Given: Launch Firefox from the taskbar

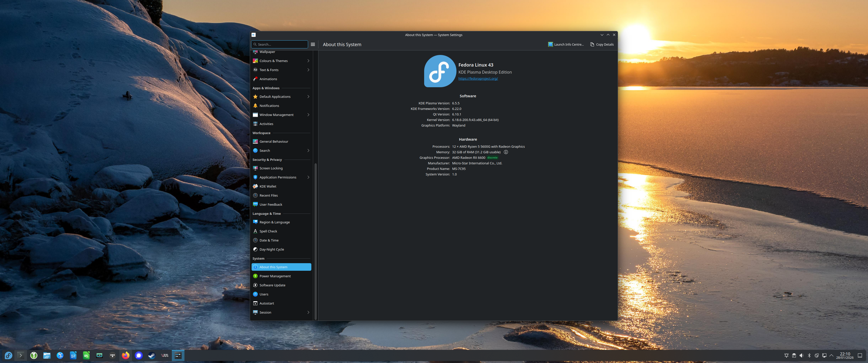Looking at the screenshot, I should tap(125, 355).
